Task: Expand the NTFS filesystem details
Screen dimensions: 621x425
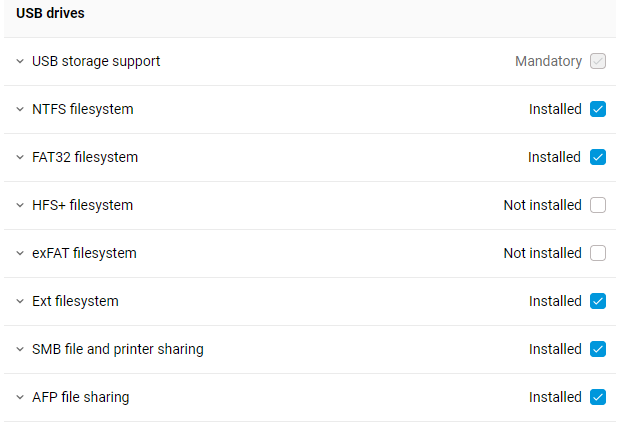Action: (20, 109)
